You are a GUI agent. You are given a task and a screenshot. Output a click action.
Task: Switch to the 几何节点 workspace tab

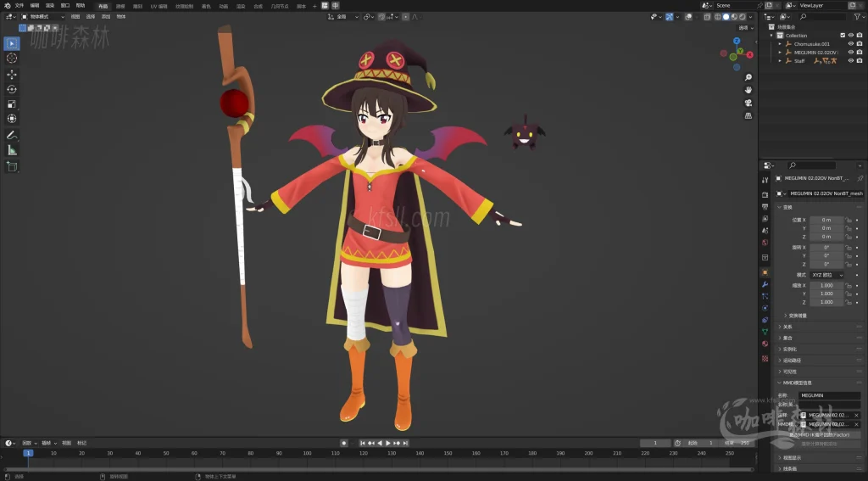[x=280, y=6]
